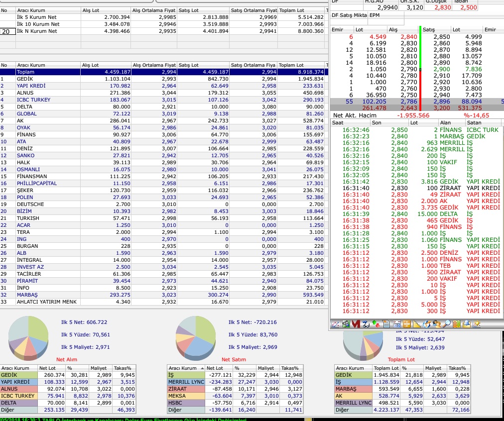The height and width of the screenshot is (421, 504).
Task: Click the chart-with-sun icon in the toolbar
Action: click(x=476, y=324)
